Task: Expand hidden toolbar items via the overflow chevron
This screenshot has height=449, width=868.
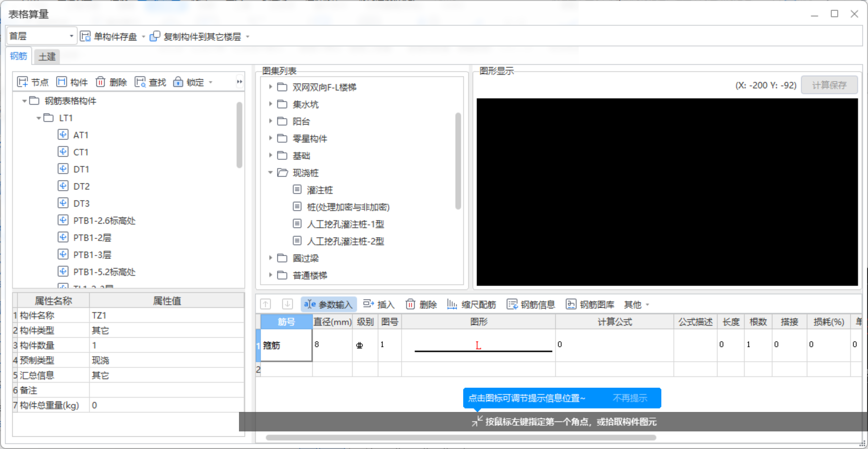Action: 239,82
